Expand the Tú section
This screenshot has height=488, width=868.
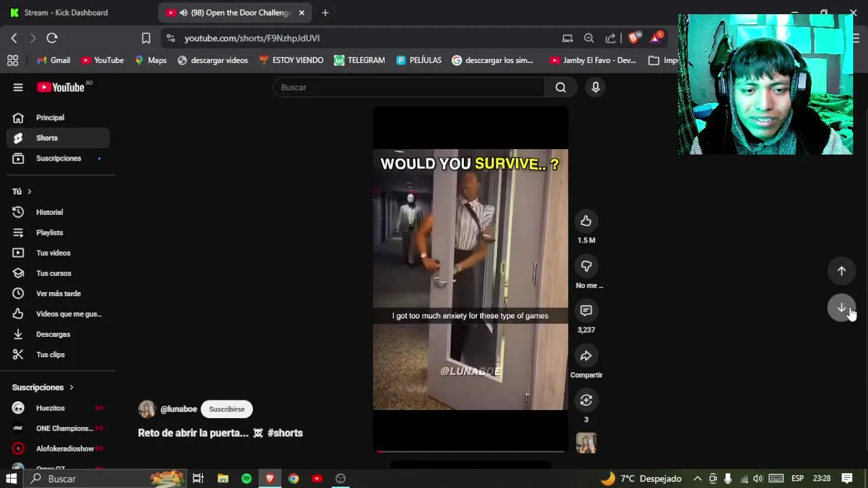(x=22, y=191)
